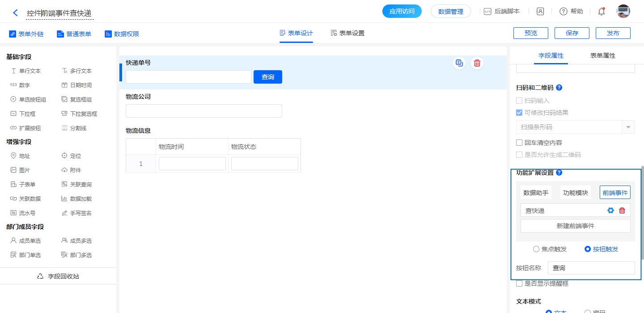Click 新建前端事件 button
Screen dimensions: 644x313
[x=575, y=226]
